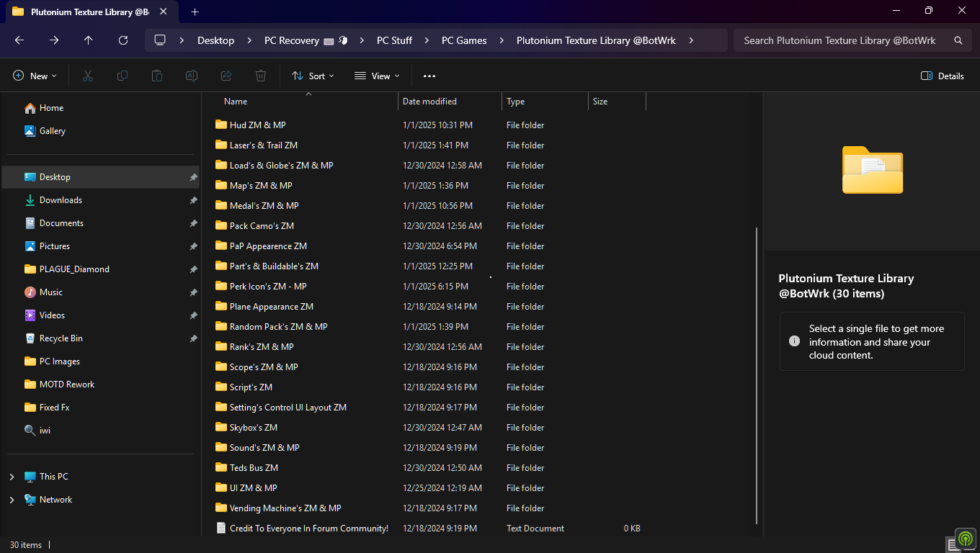Open Fixed Fx folder in sidebar
The width and height of the screenshot is (980, 553).
tap(47, 408)
